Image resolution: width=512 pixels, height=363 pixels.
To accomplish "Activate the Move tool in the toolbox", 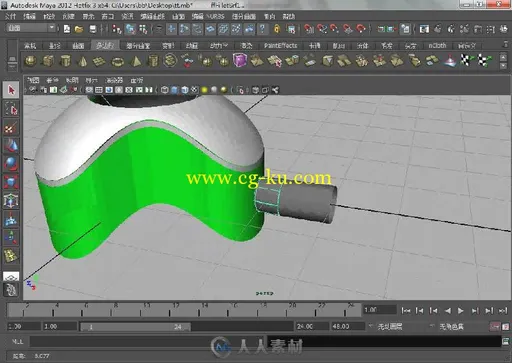I will [x=11, y=146].
